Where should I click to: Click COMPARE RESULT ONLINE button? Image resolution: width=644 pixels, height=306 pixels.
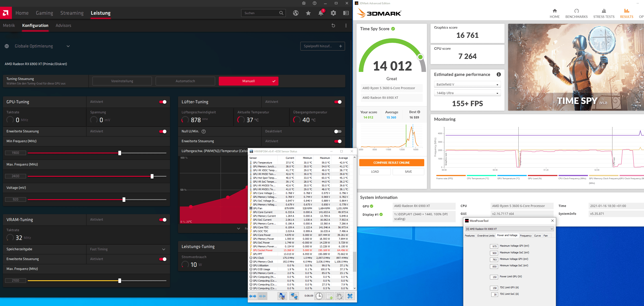392,163
